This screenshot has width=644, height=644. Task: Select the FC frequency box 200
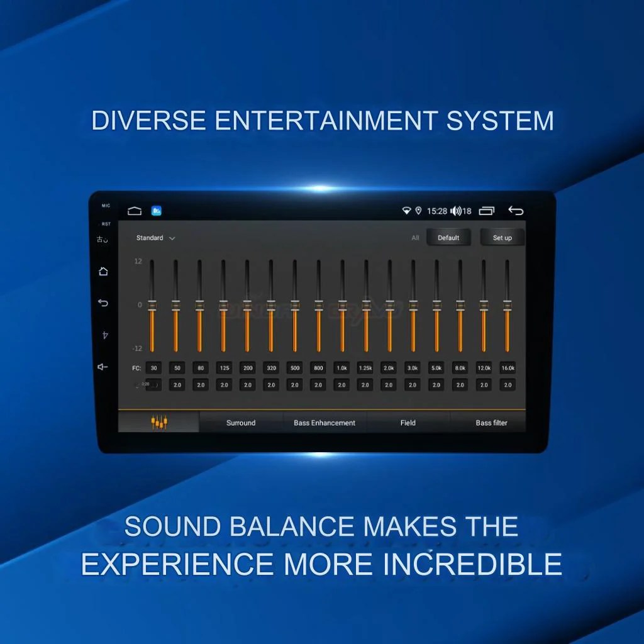pyautogui.click(x=248, y=368)
